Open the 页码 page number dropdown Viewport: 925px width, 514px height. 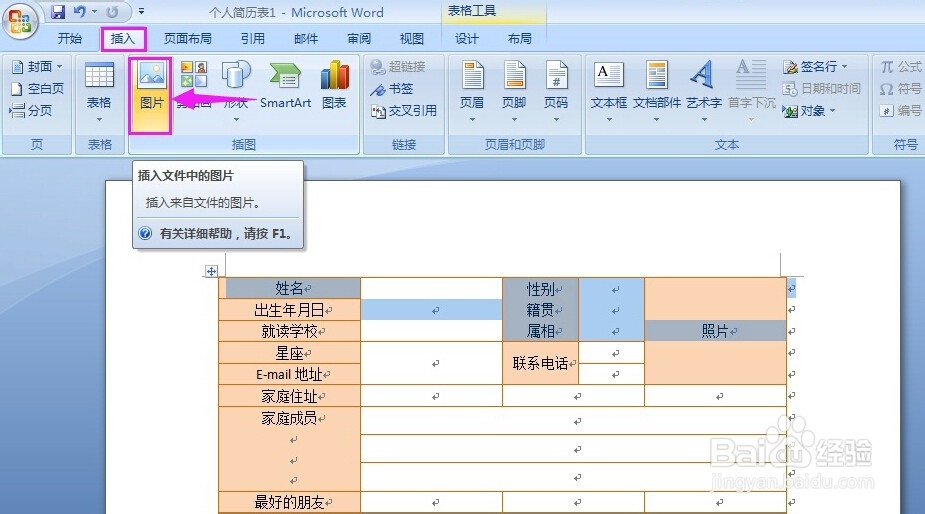556,93
